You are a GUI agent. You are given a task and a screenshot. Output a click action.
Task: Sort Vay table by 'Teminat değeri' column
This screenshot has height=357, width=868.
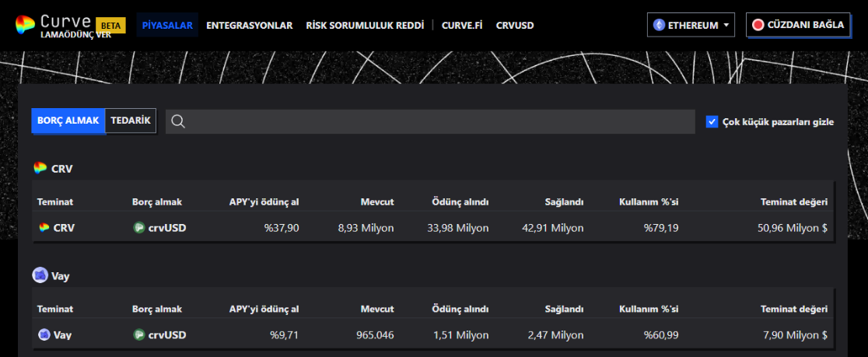tap(794, 309)
